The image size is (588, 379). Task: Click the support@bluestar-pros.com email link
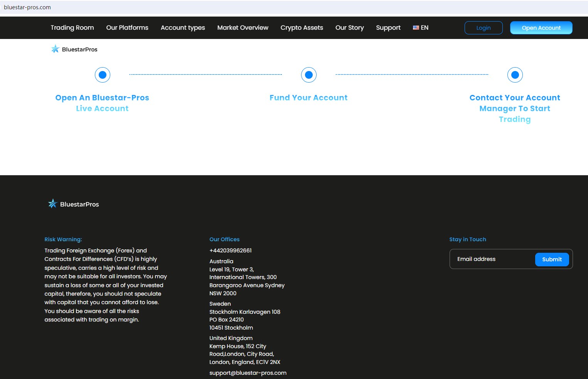point(248,373)
